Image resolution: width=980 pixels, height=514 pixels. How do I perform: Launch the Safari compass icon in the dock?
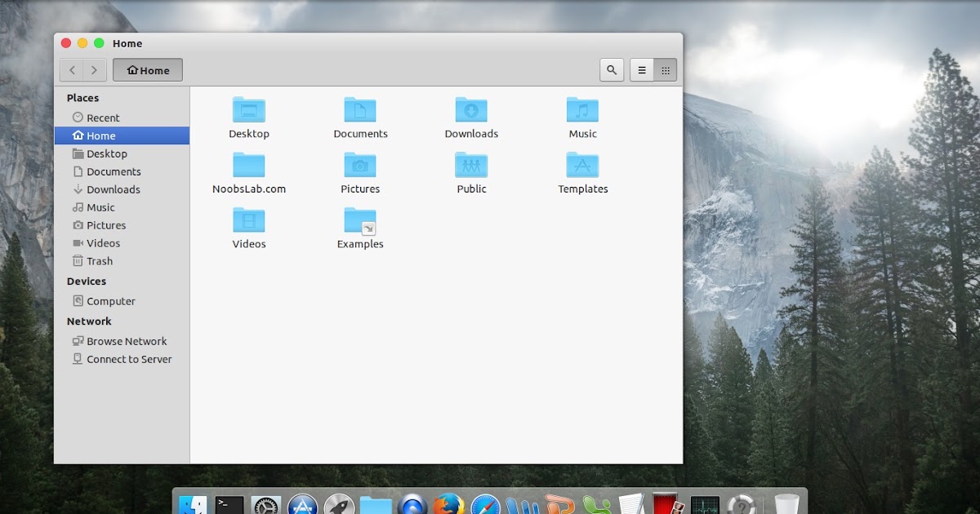pyautogui.click(x=485, y=504)
